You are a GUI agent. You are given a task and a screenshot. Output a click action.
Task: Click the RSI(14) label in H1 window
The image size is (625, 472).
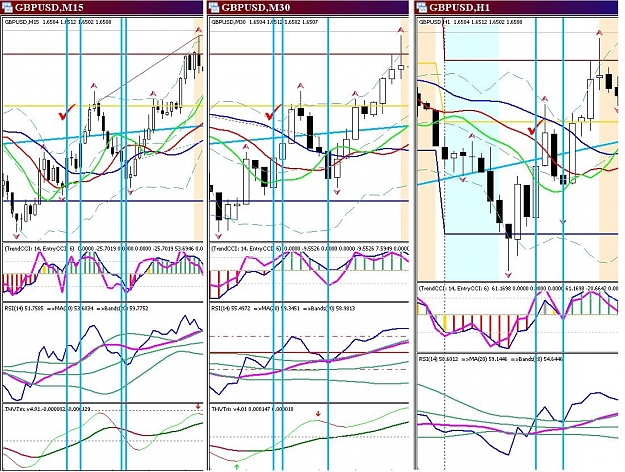[x=491, y=359]
